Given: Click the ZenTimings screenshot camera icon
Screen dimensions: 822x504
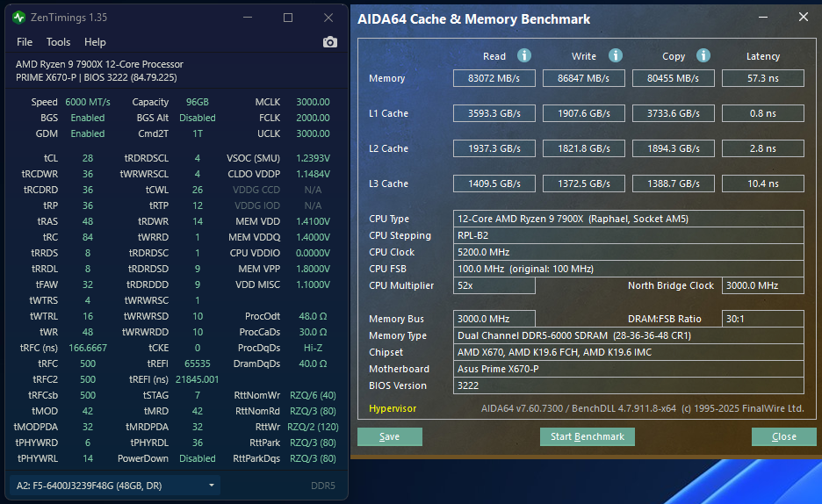Looking at the screenshot, I should tap(329, 42).
